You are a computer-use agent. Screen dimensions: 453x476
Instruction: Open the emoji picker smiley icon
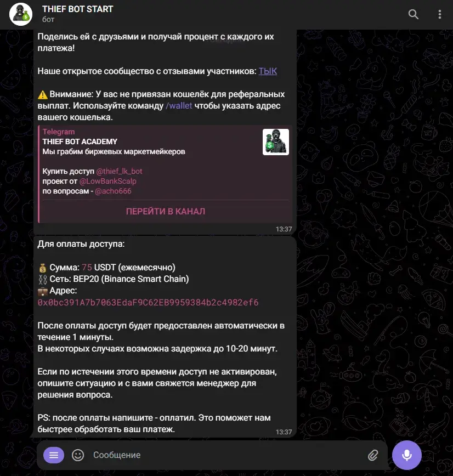[x=78, y=455]
